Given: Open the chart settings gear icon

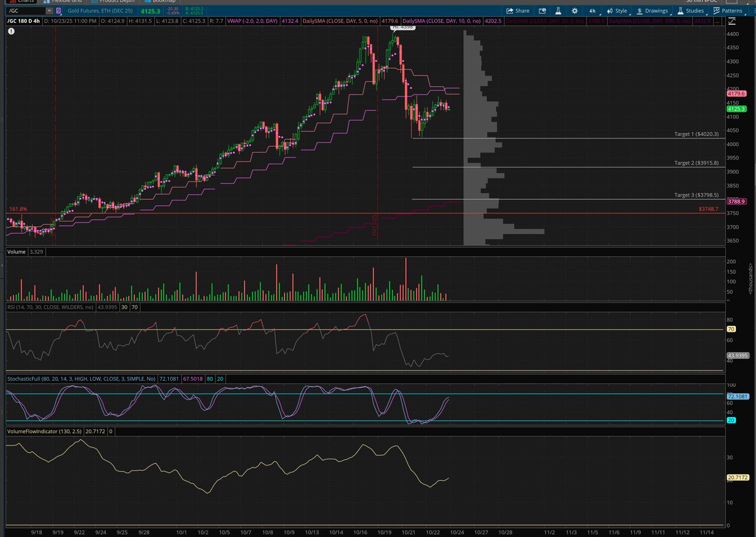Looking at the screenshot, I should pos(575,11).
